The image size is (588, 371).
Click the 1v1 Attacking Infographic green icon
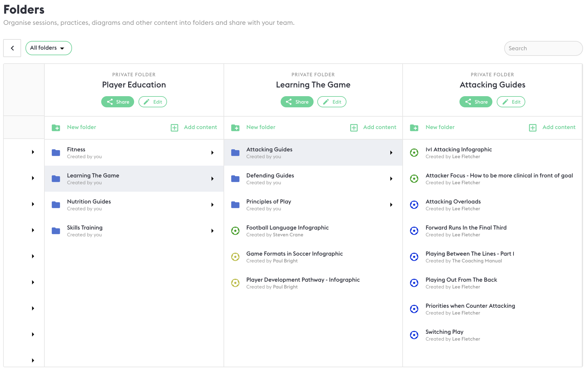tap(414, 153)
